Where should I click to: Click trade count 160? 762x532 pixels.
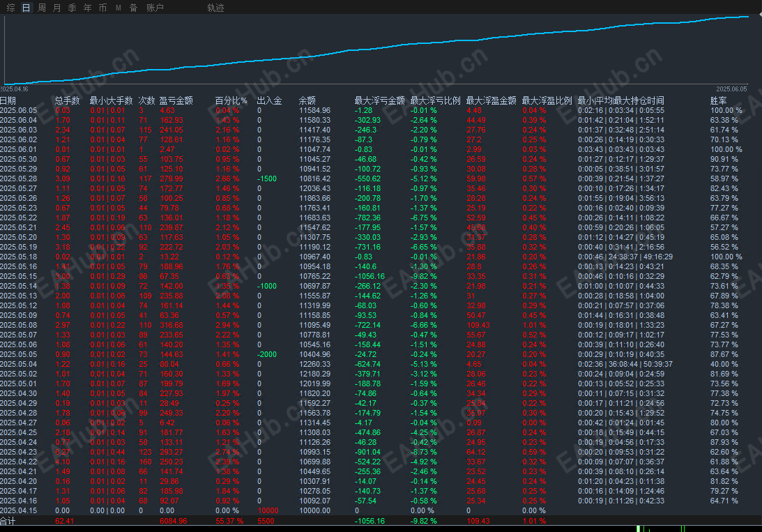click(145, 462)
